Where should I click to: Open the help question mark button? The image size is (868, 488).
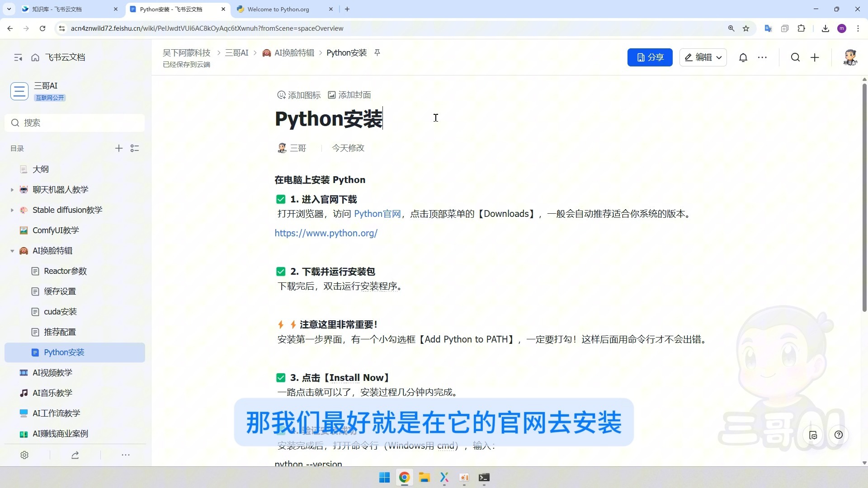coord(839,435)
